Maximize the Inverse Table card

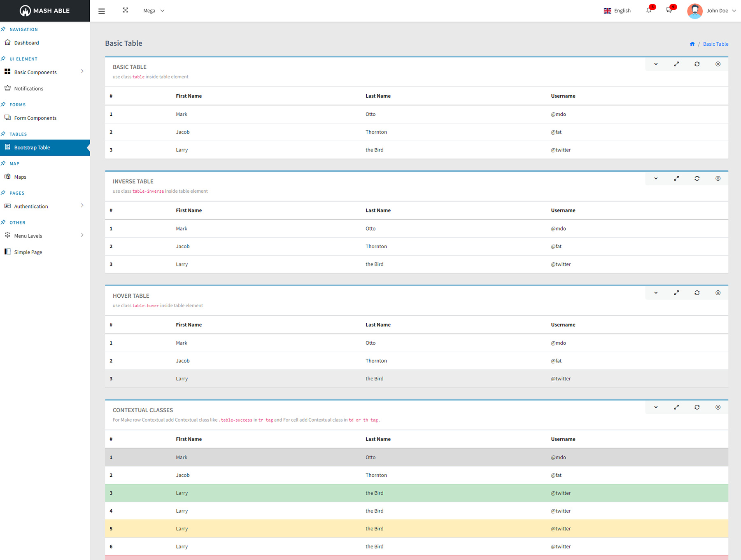pyautogui.click(x=676, y=179)
